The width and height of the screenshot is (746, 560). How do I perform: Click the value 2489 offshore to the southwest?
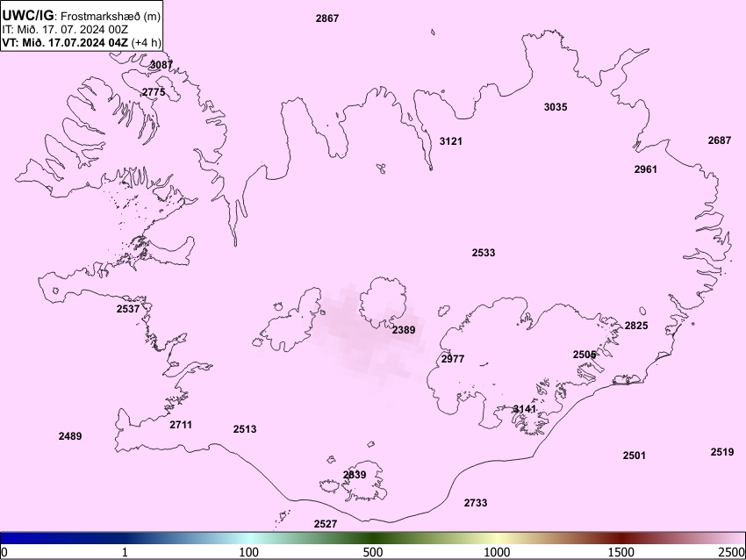70,436
